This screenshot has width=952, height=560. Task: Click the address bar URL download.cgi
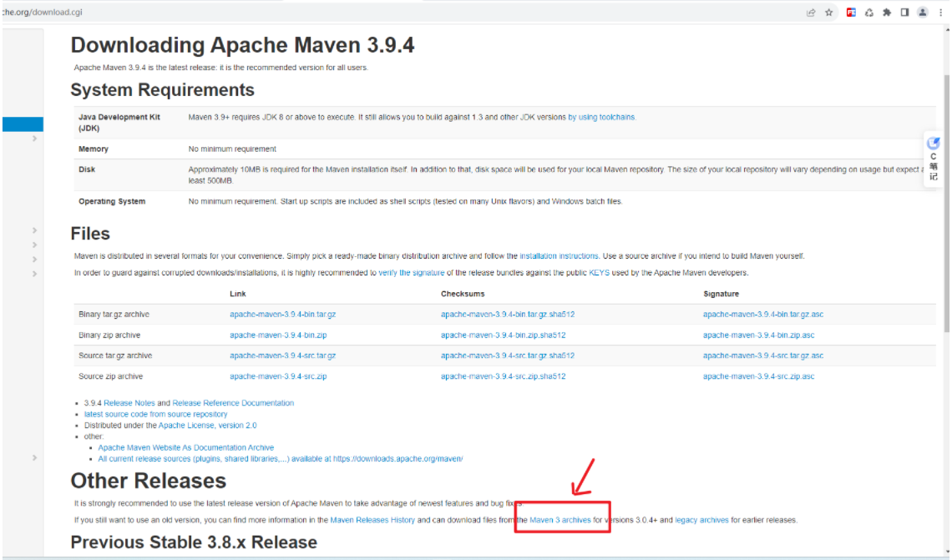[x=42, y=13]
